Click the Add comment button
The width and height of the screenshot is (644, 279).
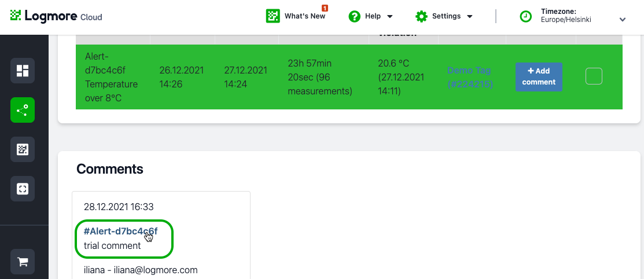(x=539, y=77)
